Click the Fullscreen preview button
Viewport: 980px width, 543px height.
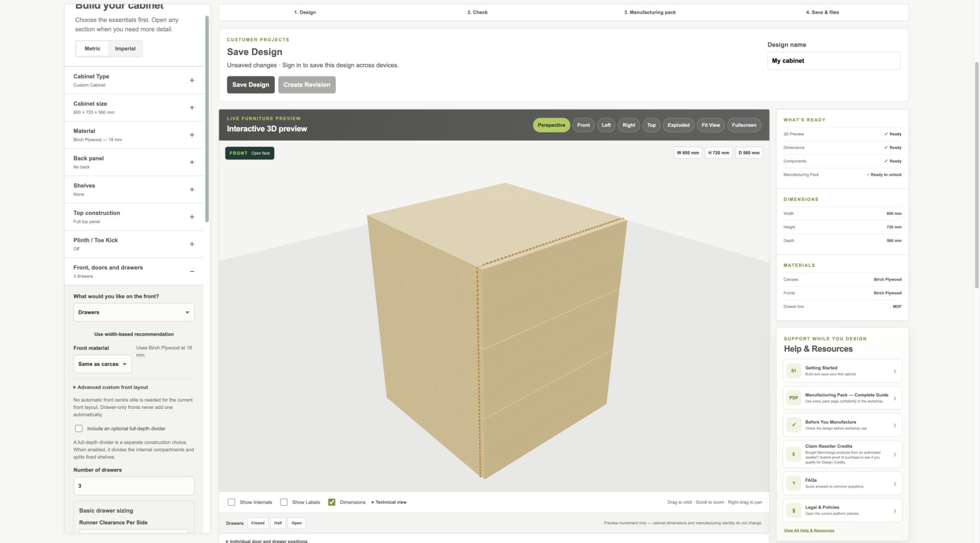pyautogui.click(x=744, y=125)
